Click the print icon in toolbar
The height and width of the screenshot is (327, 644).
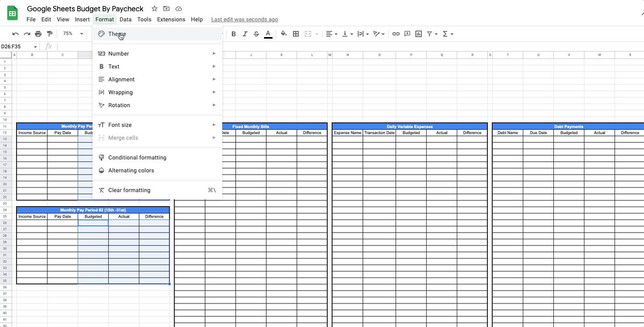[38, 34]
